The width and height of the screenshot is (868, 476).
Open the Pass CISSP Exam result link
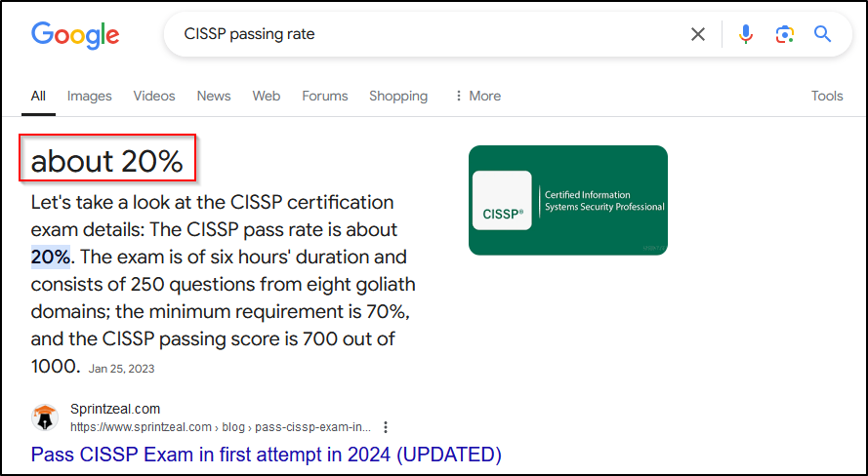click(x=266, y=455)
